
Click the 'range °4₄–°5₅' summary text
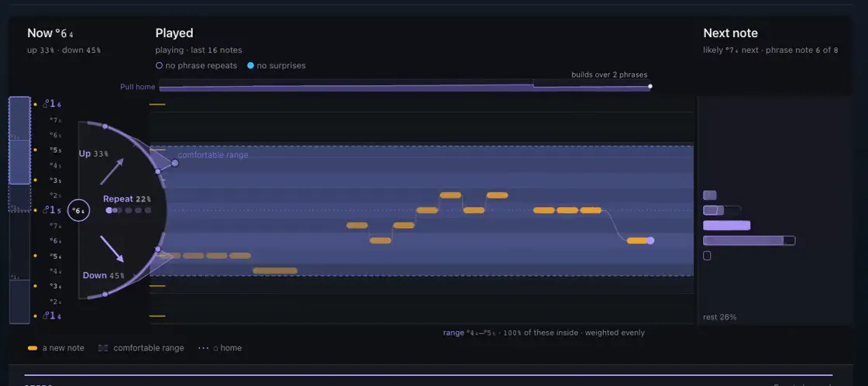tap(468, 333)
